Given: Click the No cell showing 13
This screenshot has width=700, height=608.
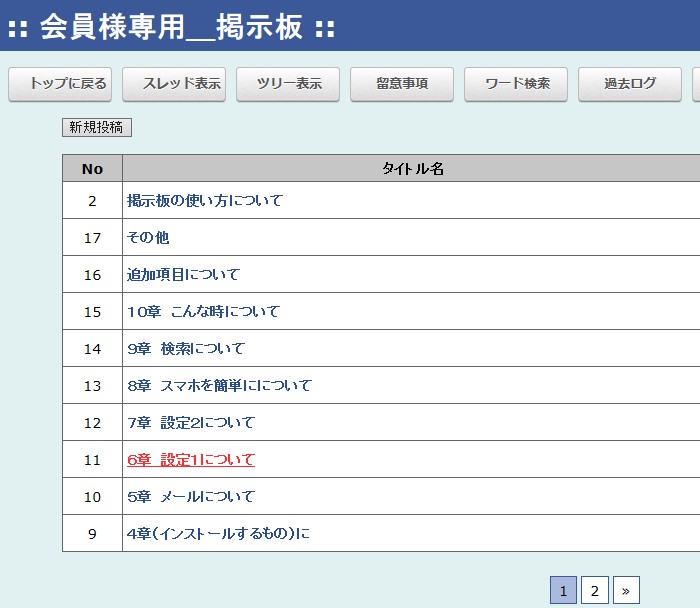Looking at the screenshot, I should (92, 386).
